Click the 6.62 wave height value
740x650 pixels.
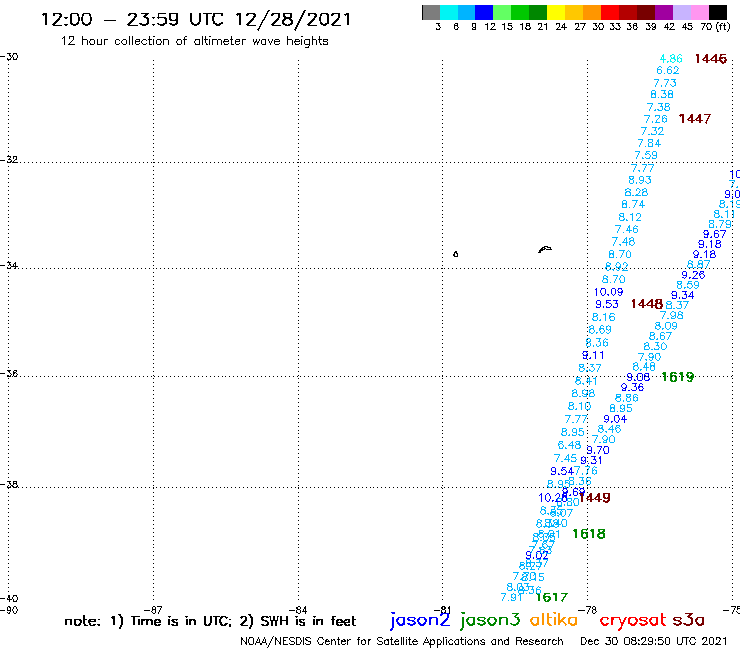[668, 70]
